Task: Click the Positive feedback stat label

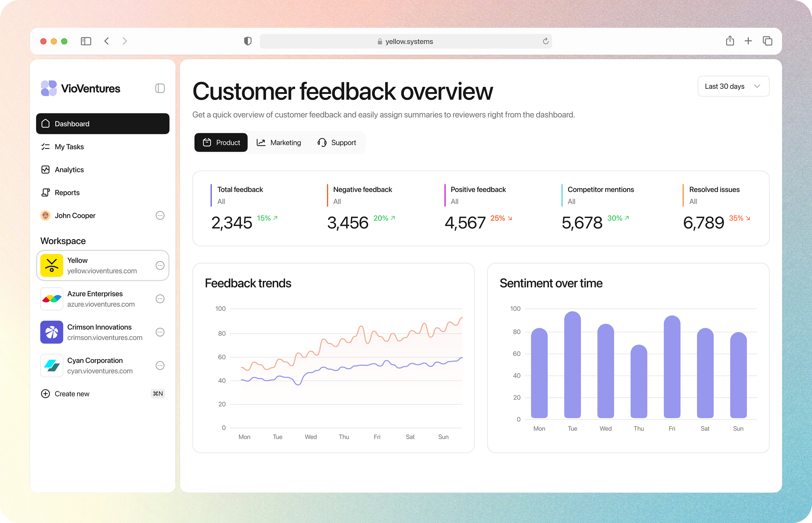Action: (478, 190)
